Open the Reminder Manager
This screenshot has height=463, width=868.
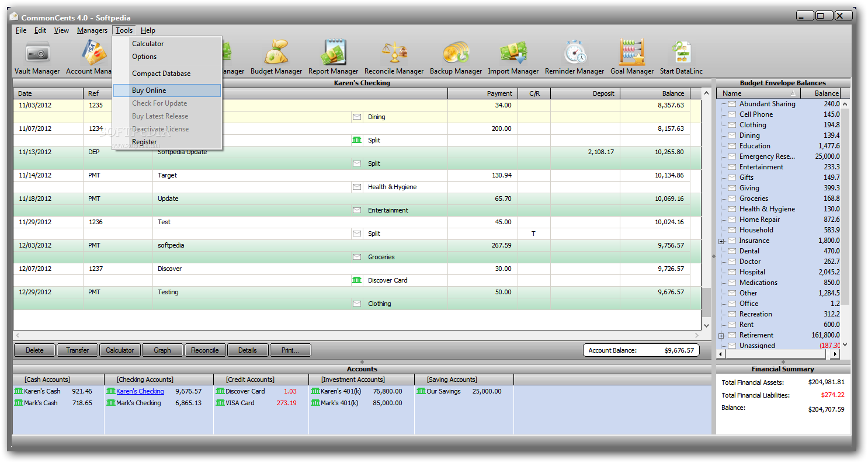click(574, 57)
